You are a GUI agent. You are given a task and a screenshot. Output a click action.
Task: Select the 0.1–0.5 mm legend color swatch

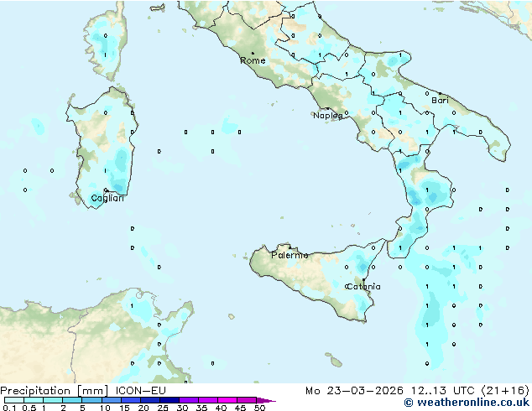click(x=14, y=400)
